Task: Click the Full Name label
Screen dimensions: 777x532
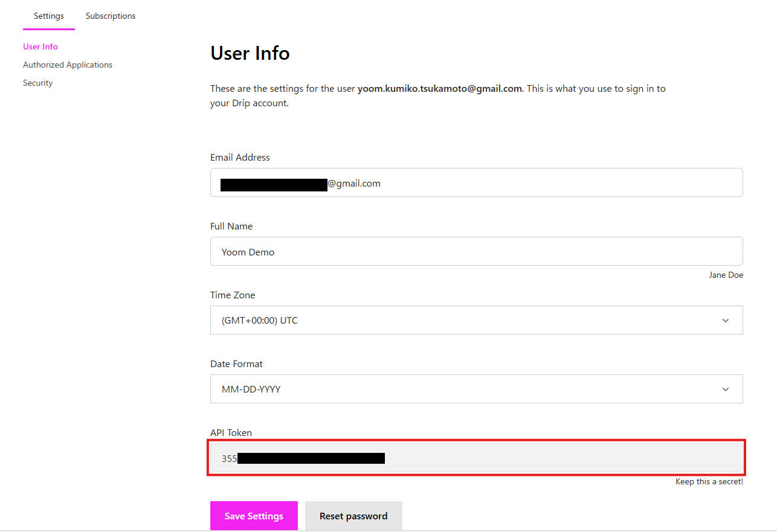Action: pyautogui.click(x=231, y=226)
